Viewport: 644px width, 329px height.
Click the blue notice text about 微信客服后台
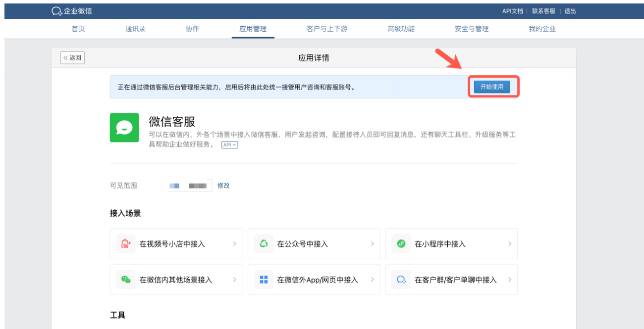point(236,87)
